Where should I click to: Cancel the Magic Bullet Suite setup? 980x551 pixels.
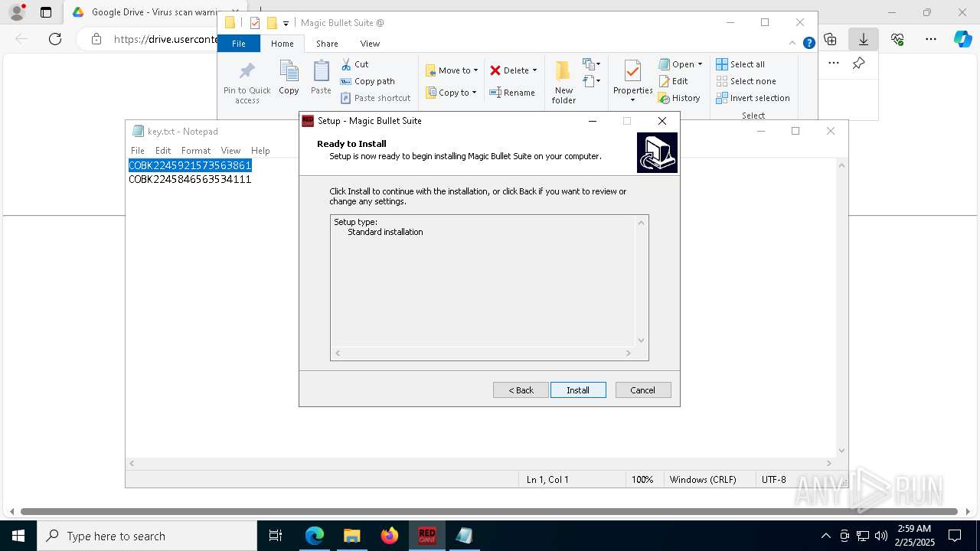click(x=643, y=390)
